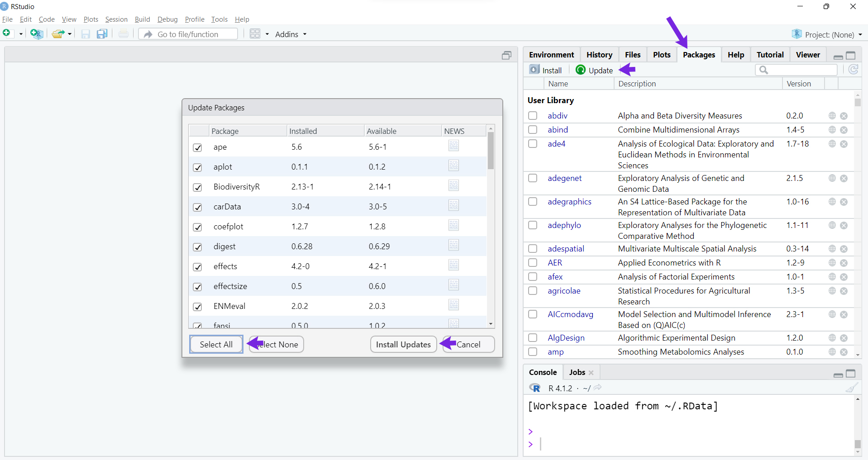Image resolution: width=868 pixels, height=460 pixels.
Task: Open the Addins dropdown
Action: (x=291, y=34)
